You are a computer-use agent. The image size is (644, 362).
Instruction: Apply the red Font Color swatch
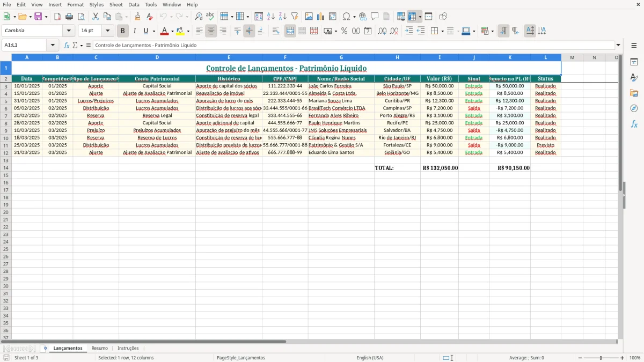pyautogui.click(x=165, y=31)
